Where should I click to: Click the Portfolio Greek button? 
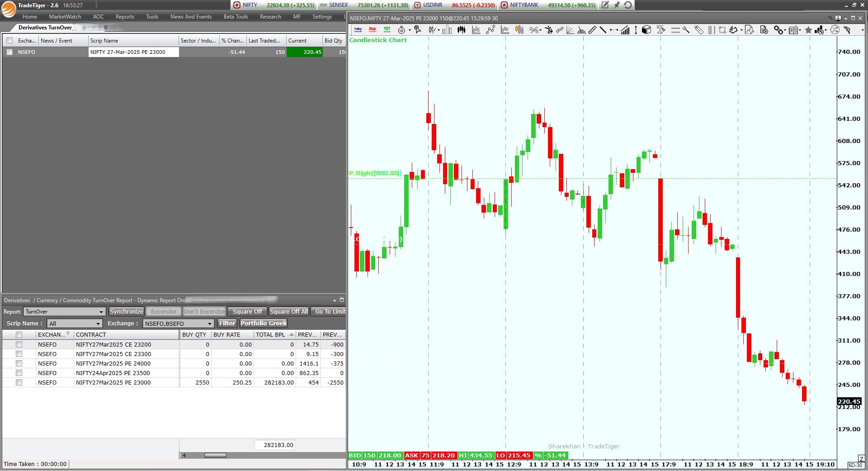pyautogui.click(x=264, y=324)
